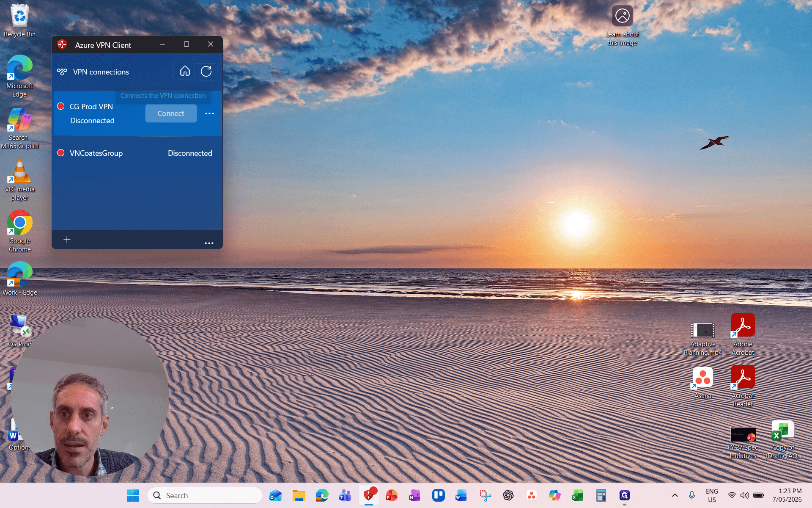Viewport: 812px width, 508px height.
Task: Check the battery status icon
Action: 759,495
